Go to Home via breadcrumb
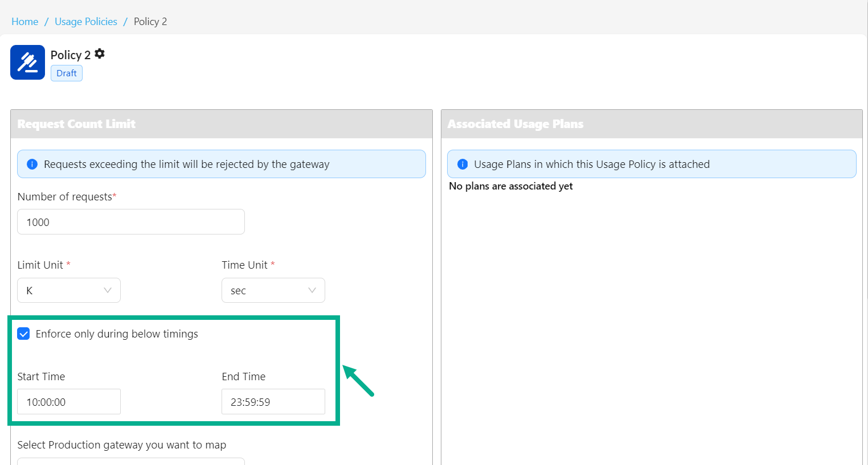Screen dimensions: 868x465 tap(25, 22)
